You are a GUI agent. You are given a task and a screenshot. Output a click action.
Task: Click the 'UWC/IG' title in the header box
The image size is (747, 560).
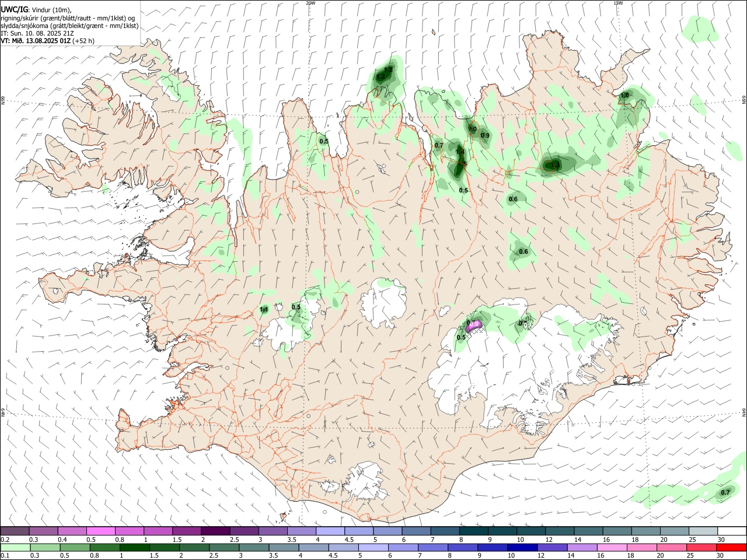(13, 9)
